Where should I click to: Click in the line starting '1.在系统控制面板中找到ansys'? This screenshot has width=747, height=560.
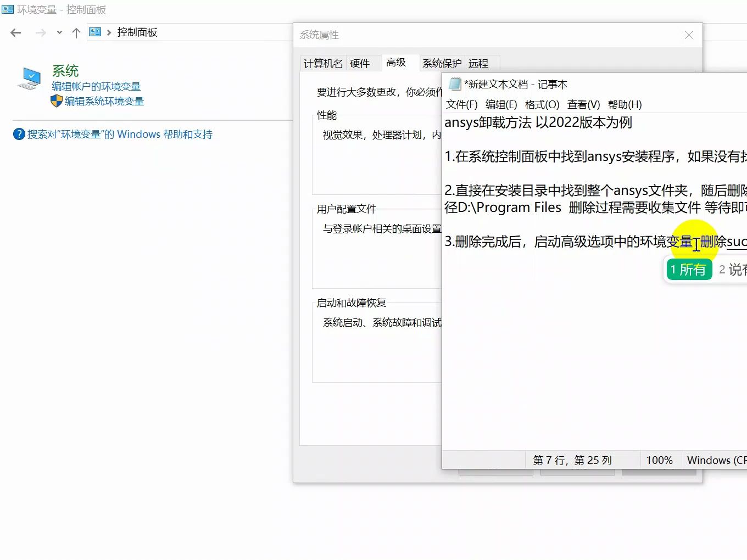595,156
